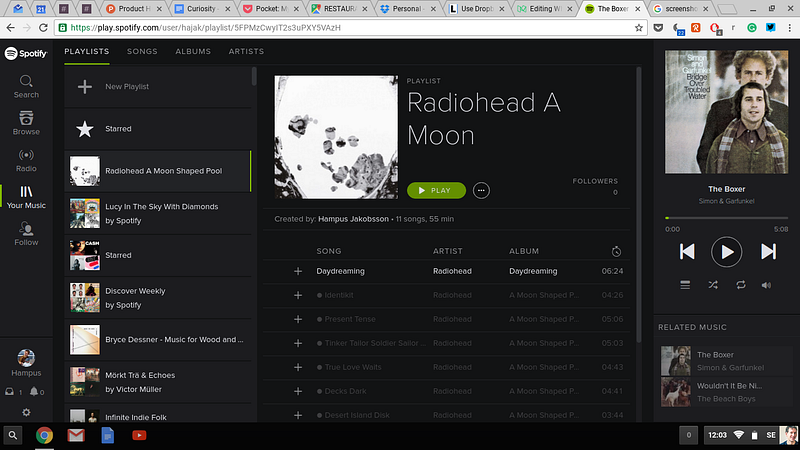Open the Bridge Over Troubled Water cover
This screenshot has width=800, height=450.
726,112
